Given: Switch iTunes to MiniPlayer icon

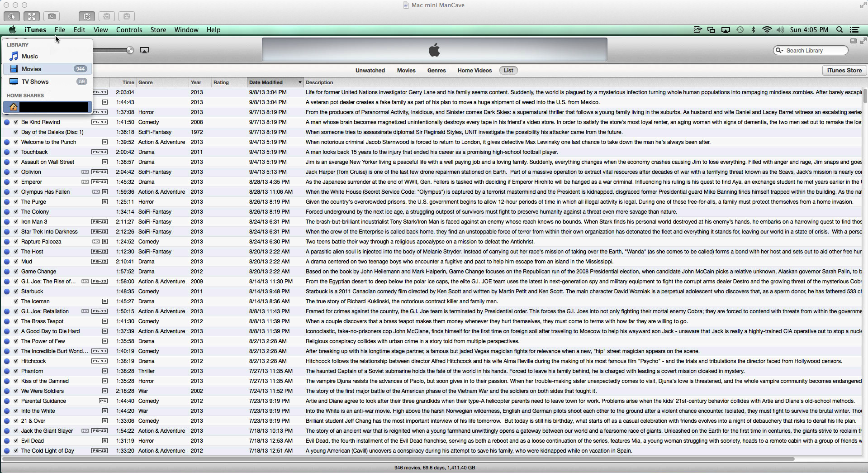Looking at the screenshot, I should 854,41.
